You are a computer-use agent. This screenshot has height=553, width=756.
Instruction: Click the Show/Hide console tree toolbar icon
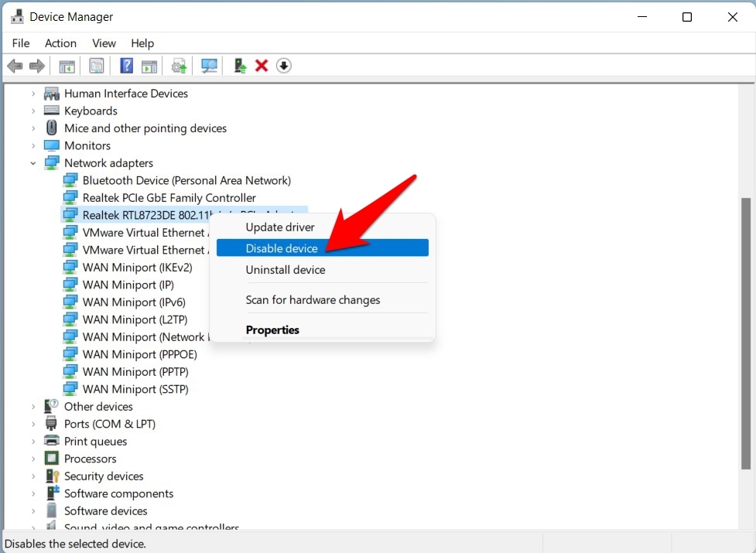(x=67, y=65)
